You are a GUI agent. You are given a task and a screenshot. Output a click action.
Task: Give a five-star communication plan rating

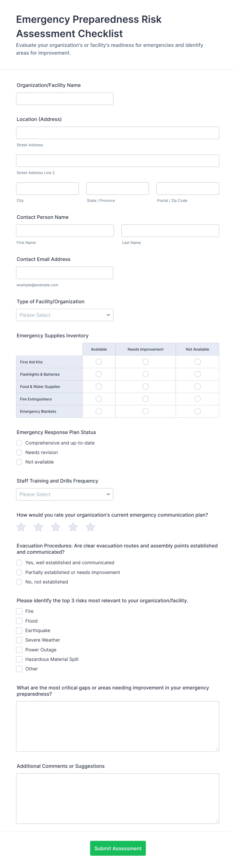tap(90, 527)
